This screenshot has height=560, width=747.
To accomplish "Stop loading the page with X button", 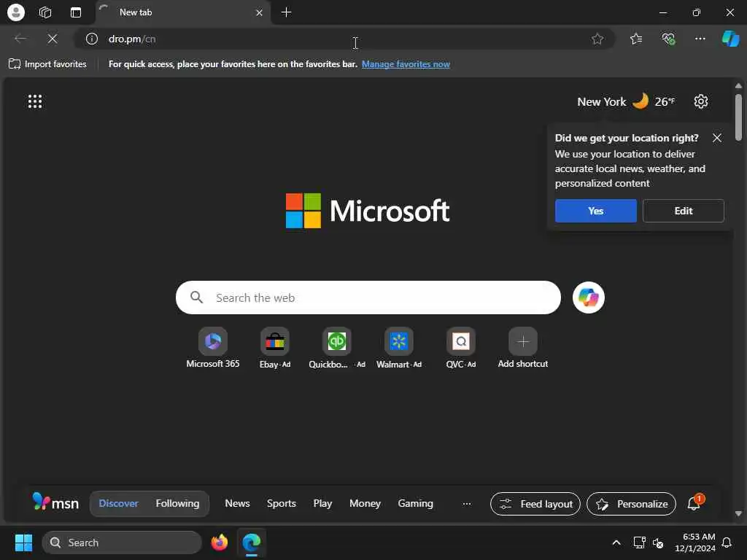I will 53,39.
